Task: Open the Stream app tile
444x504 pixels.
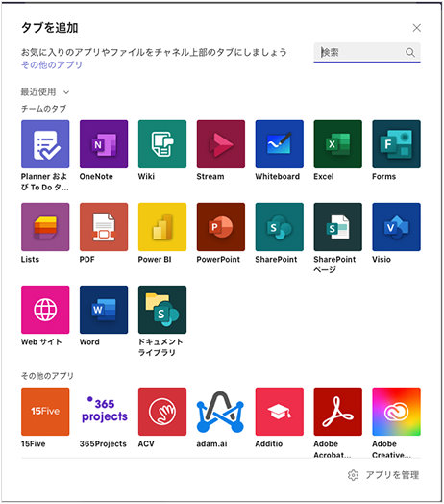Action: (x=221, y=144)
